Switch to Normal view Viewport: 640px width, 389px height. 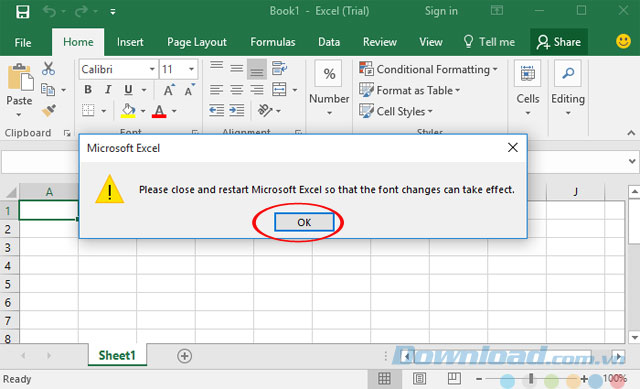[384, 379]
